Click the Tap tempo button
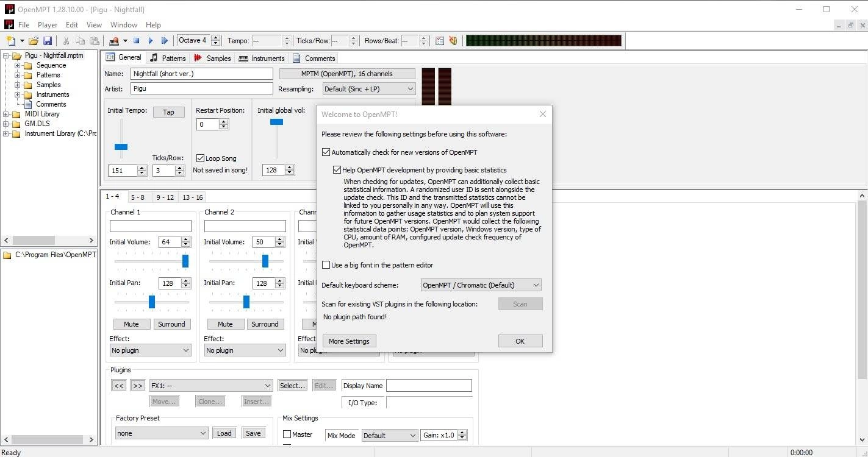Image resolution: width=868 pixels, height=457 pixels. 168,112
